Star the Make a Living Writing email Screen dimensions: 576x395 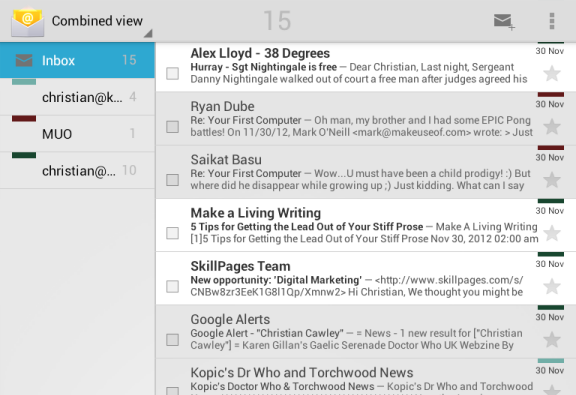click(552, 233)
